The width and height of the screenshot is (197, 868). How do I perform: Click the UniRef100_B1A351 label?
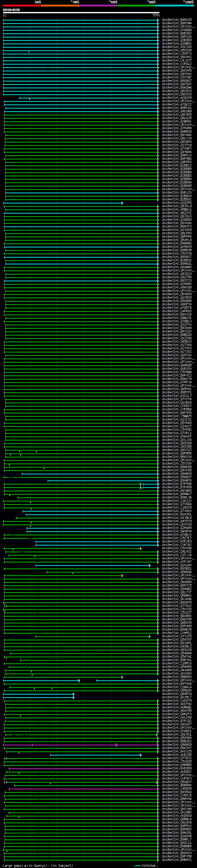tap(177, 514)
